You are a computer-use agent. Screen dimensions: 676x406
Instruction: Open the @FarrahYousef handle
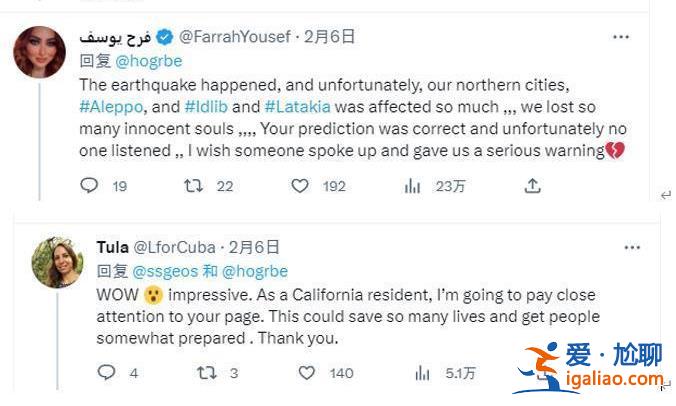point(235,37)
